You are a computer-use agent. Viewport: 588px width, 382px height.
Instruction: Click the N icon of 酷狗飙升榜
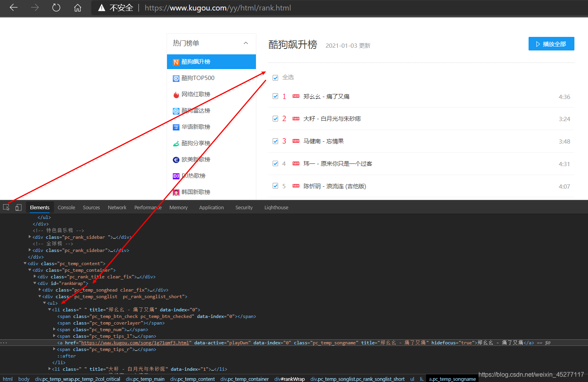pos(176,62)
